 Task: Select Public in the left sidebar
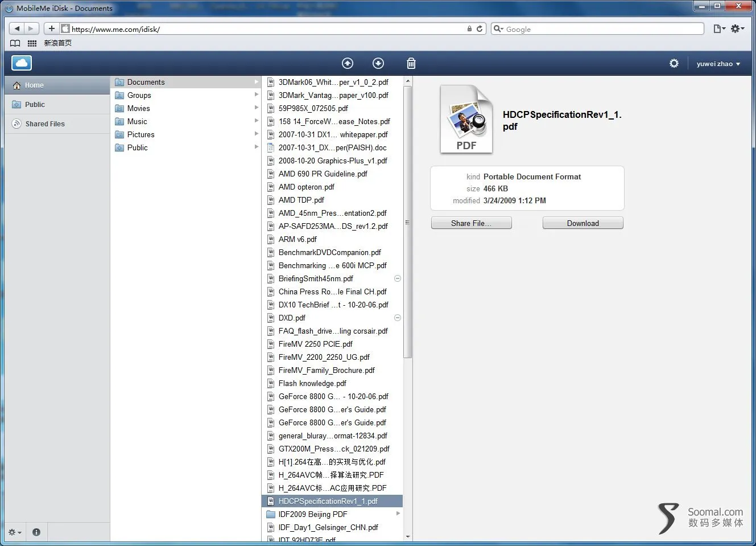click(57, 105)
